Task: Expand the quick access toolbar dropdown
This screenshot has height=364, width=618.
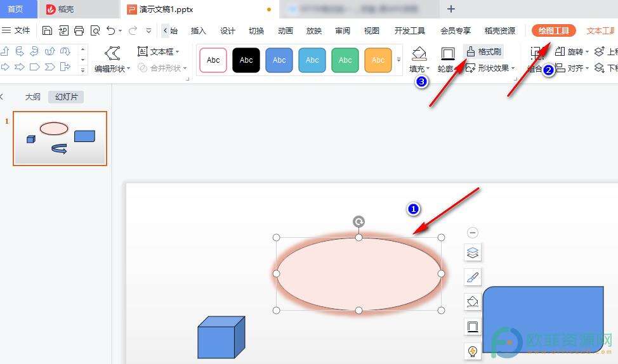Action: [x=148, y=30]
